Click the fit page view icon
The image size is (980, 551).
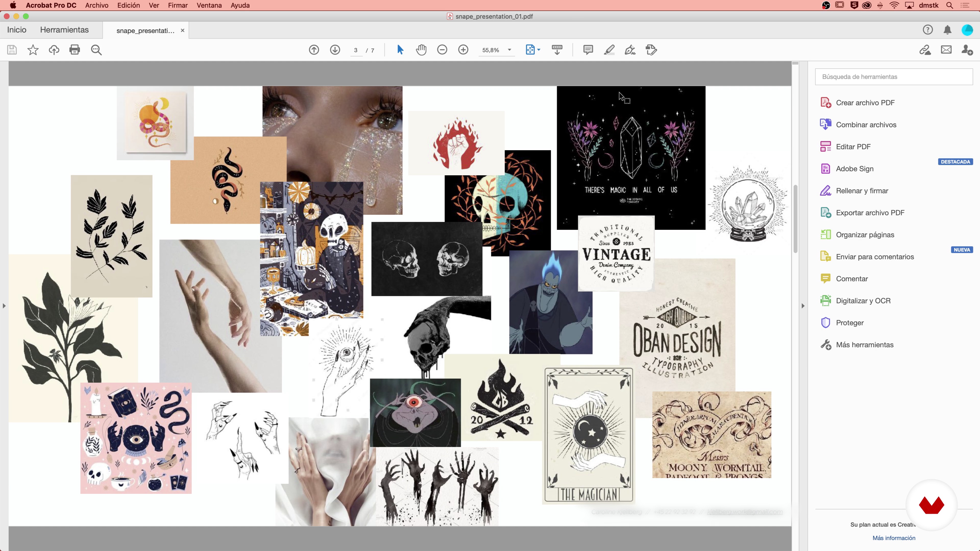coord(530,50)
